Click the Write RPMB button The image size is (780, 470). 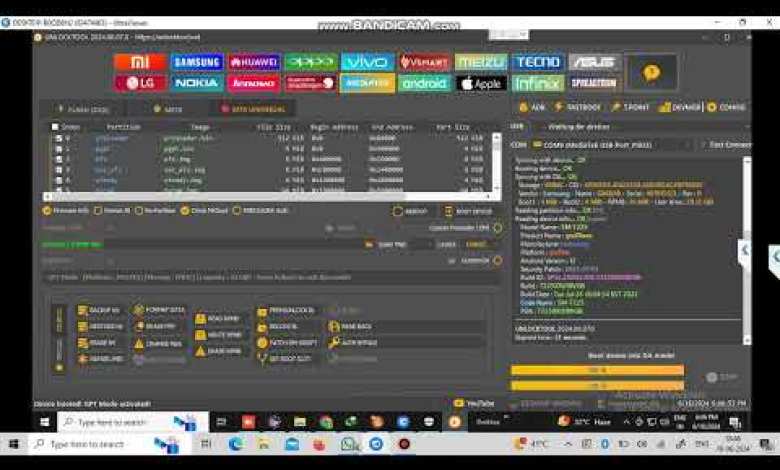pos(218,335)
